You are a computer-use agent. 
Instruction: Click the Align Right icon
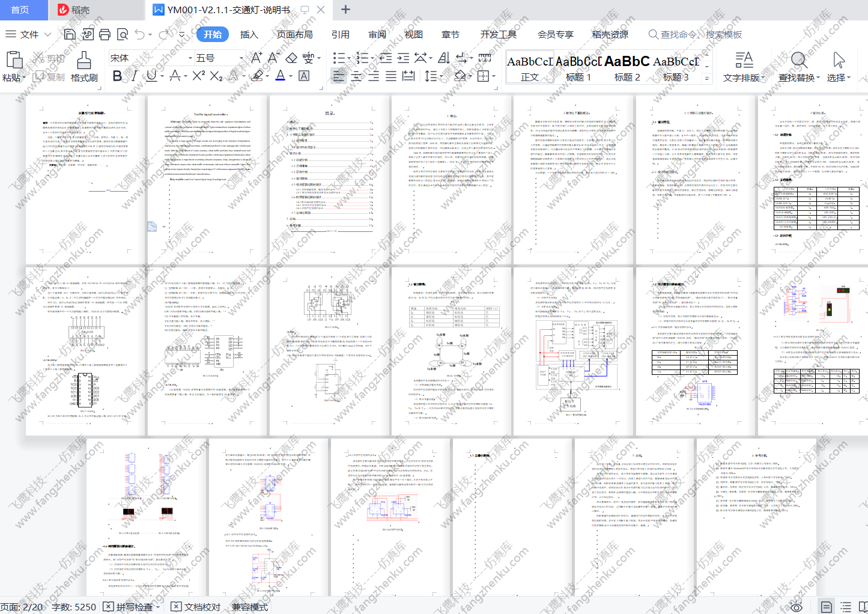374,76
